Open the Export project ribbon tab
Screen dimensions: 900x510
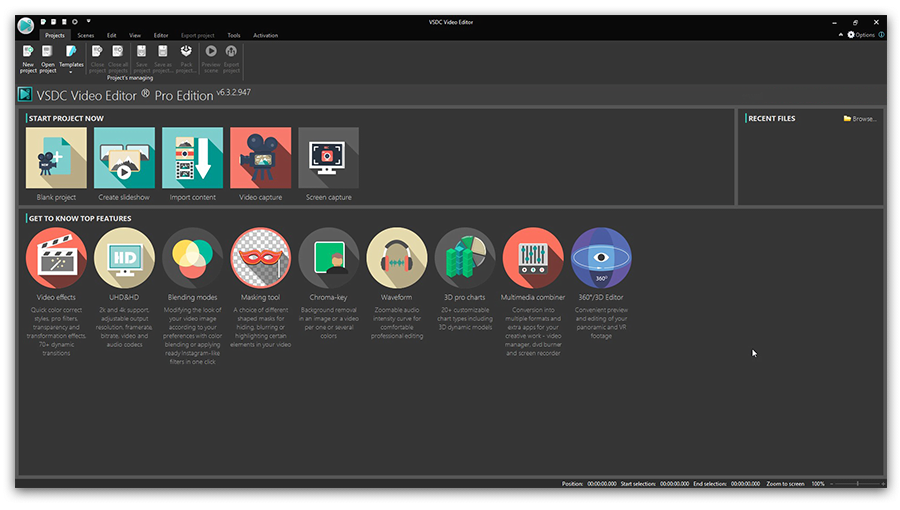click(197, 35)
